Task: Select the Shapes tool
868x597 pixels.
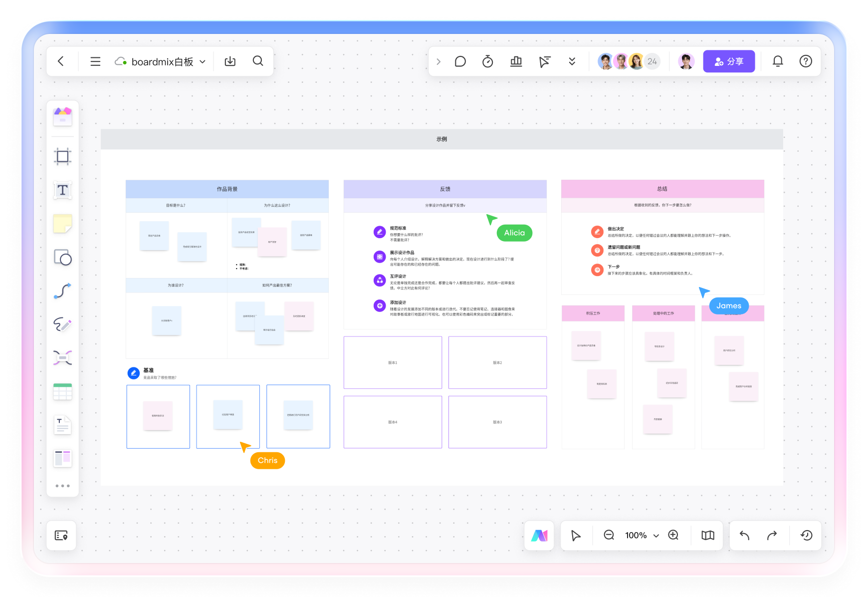Action: point(62,258)
